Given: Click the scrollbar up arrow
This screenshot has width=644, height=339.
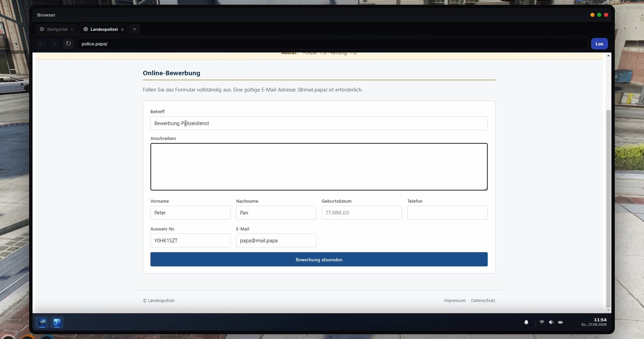Looking at the screenshot, I should tap(608, 55).
